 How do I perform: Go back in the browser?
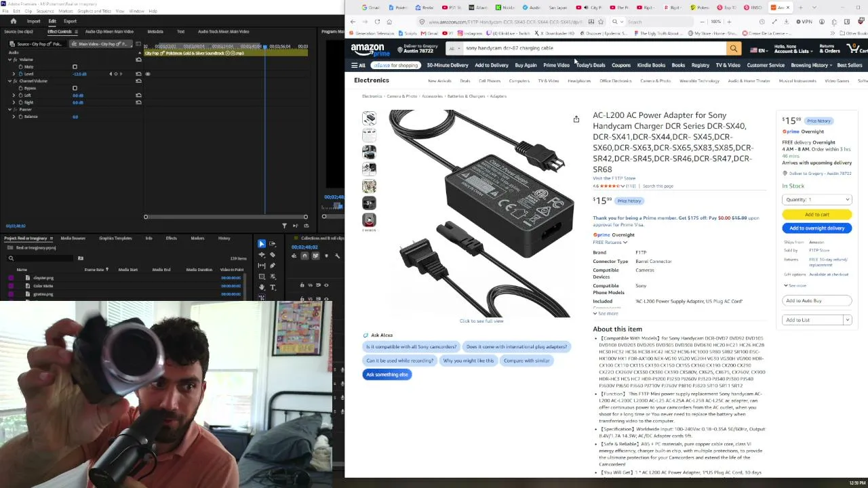353,22
